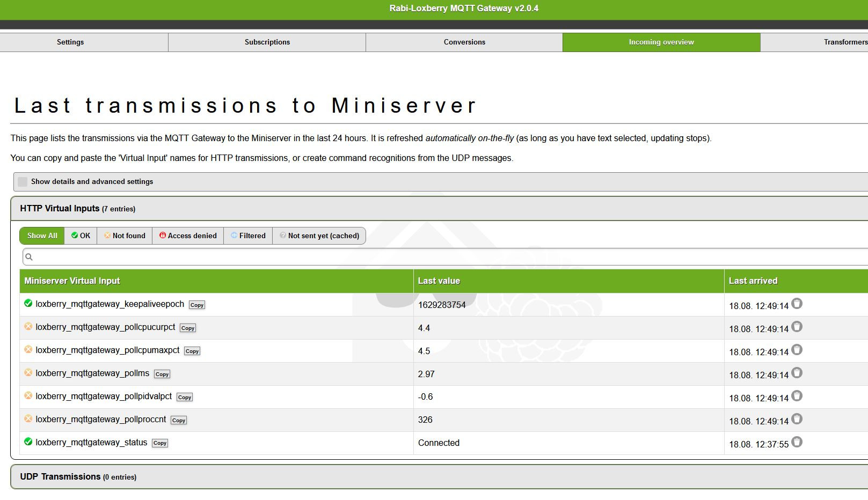
Task: Enable Show details and advanced settings
Action: pyautogui.click(x=23, y=182)
